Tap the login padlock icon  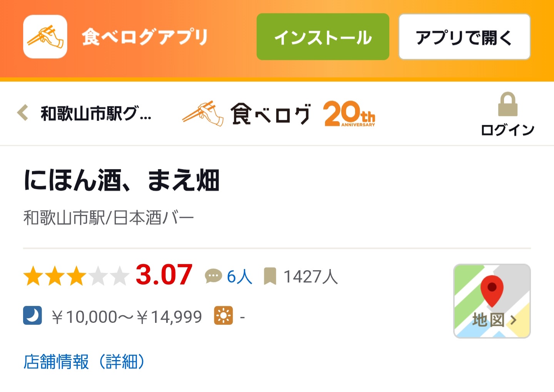tap(507, 104)
